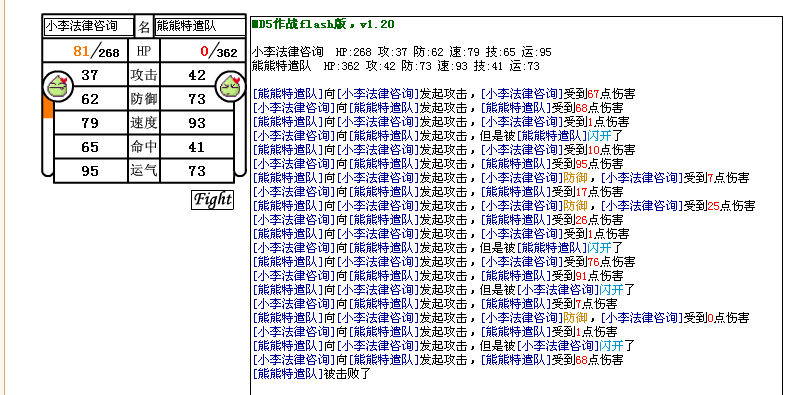Click the log line with 67点伤害

pos(443,93)
